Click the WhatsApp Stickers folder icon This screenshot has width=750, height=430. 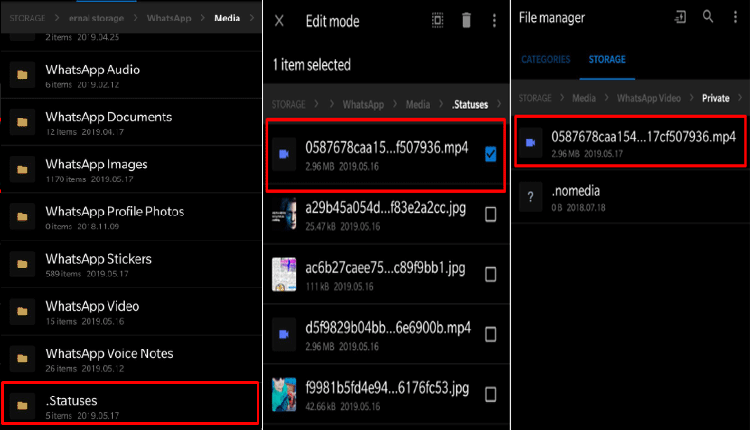(22, 264)
